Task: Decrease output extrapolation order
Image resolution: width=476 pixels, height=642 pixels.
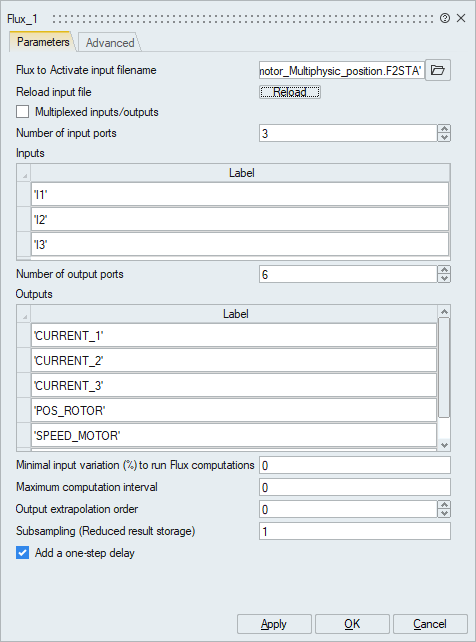Action: pyautogui.click(x=444, y=513)
